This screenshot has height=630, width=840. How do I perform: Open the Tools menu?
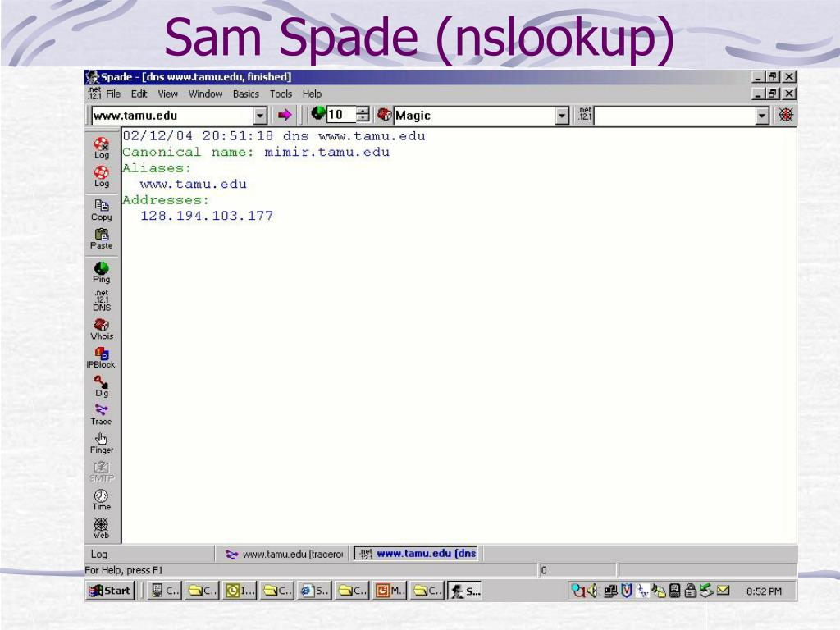(x=281, y=94)
